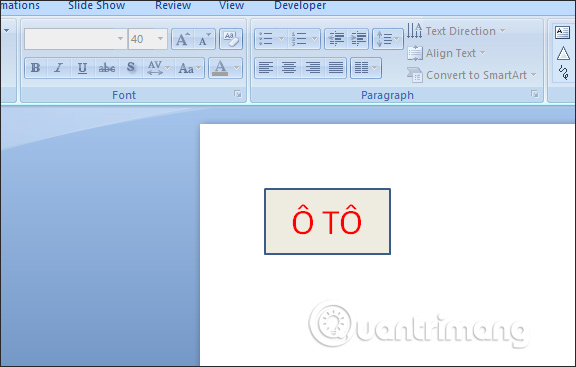The image size is (576, 367).
Task: Open the Slide Show tab
Action: pyautogui.click(x=97, y=6)
